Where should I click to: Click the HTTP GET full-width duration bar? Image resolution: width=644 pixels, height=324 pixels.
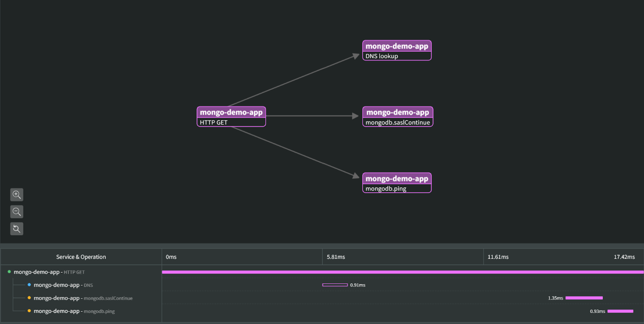tap(402, 272)
